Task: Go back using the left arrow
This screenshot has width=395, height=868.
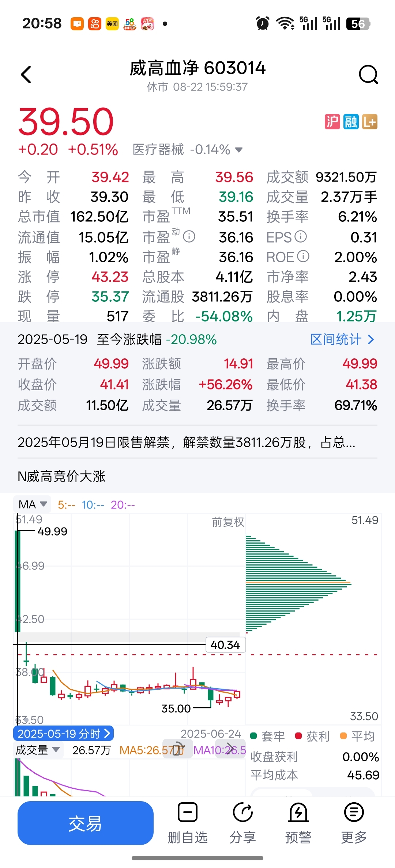Action: point(26,75)
